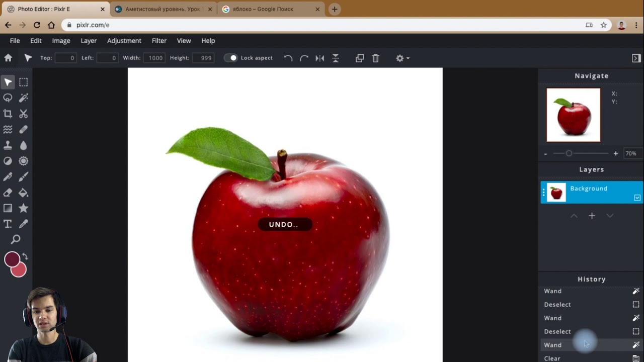This screenshot has width=644, height=362.
Task: Click the Height input field
Action: point(203,58)
